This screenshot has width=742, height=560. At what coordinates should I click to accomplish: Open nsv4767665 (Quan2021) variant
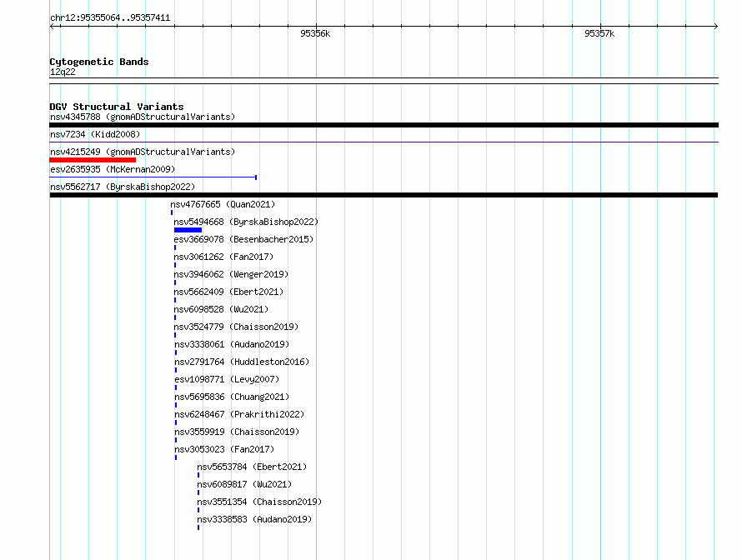pyautogui.click(x=223, y=204)
